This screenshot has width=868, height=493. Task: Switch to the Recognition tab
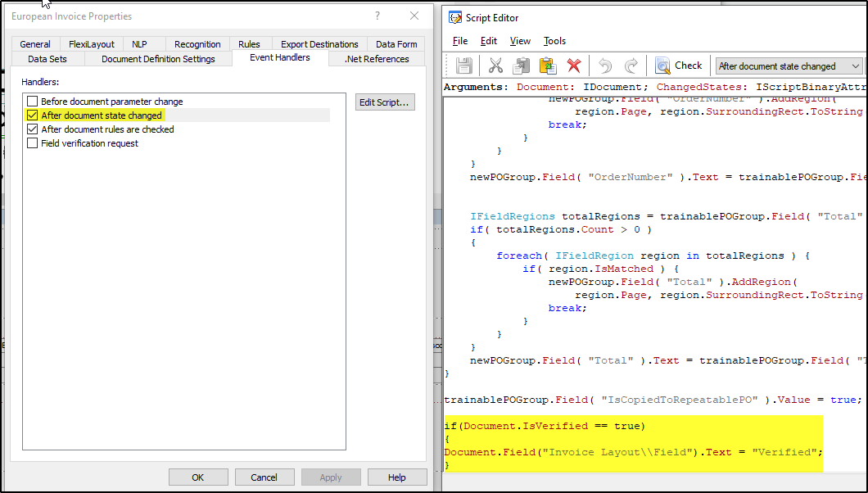click(197, 44)
